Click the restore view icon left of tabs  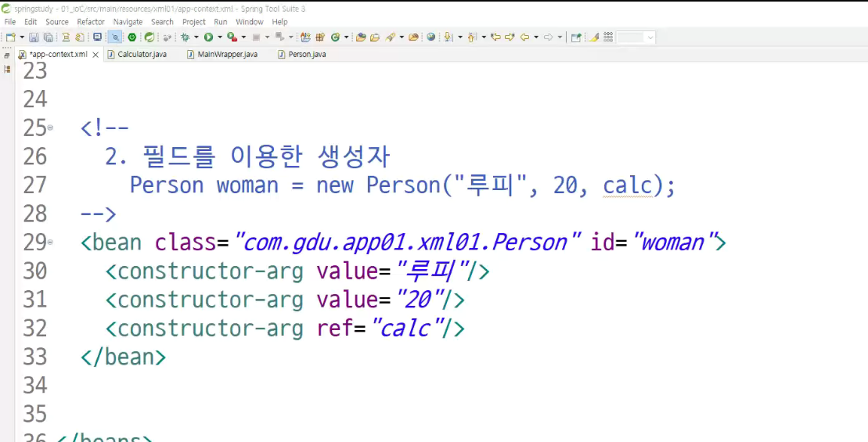7,56
